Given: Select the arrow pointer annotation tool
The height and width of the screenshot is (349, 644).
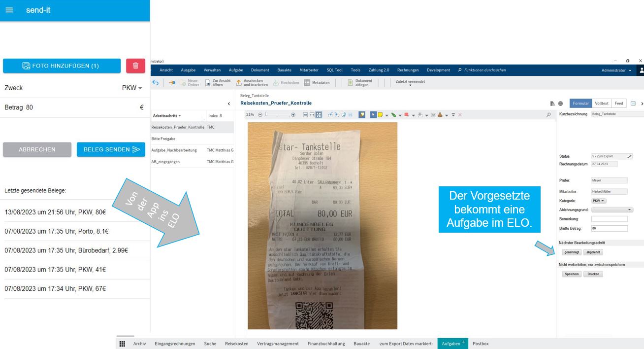Looking at the screenshot, I should click(x=373, y=115).
